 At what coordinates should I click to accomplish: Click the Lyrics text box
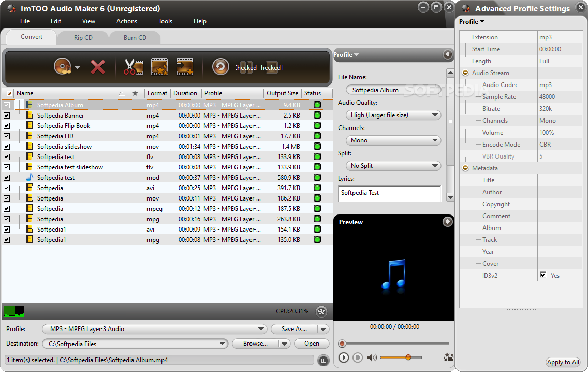(x=390, y=194)
